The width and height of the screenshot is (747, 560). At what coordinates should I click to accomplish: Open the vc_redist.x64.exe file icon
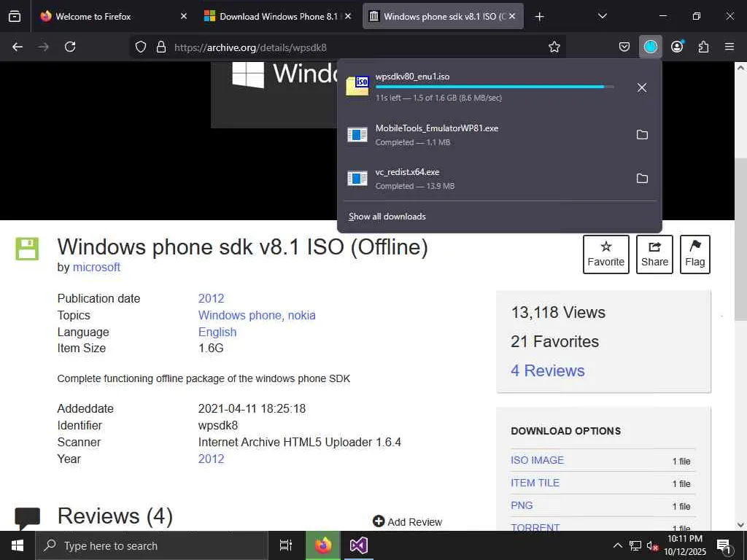click(357, 179)
